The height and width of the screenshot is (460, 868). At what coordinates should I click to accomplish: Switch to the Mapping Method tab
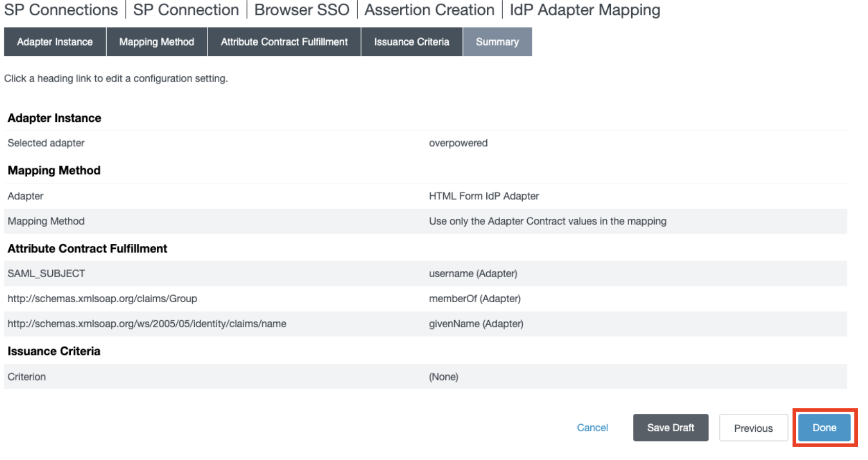point(157,42)
